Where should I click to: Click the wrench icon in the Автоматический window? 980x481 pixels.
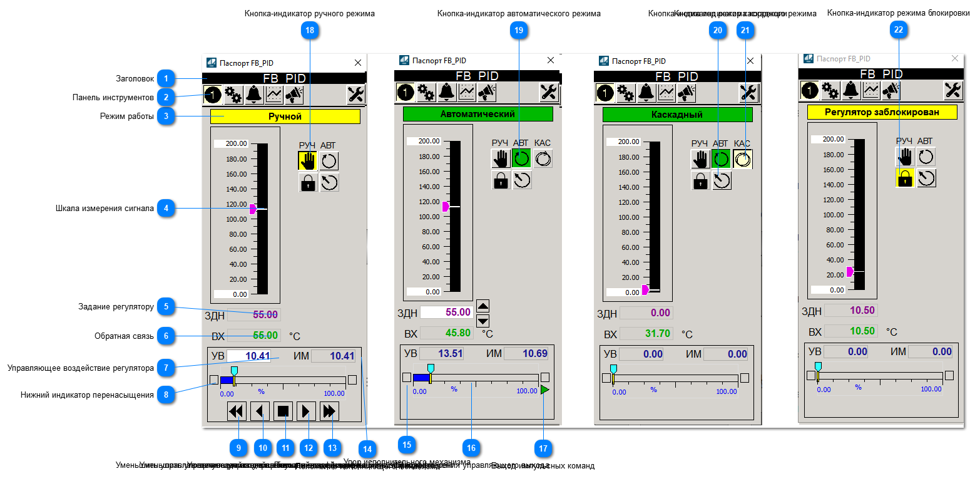(549, 92)
